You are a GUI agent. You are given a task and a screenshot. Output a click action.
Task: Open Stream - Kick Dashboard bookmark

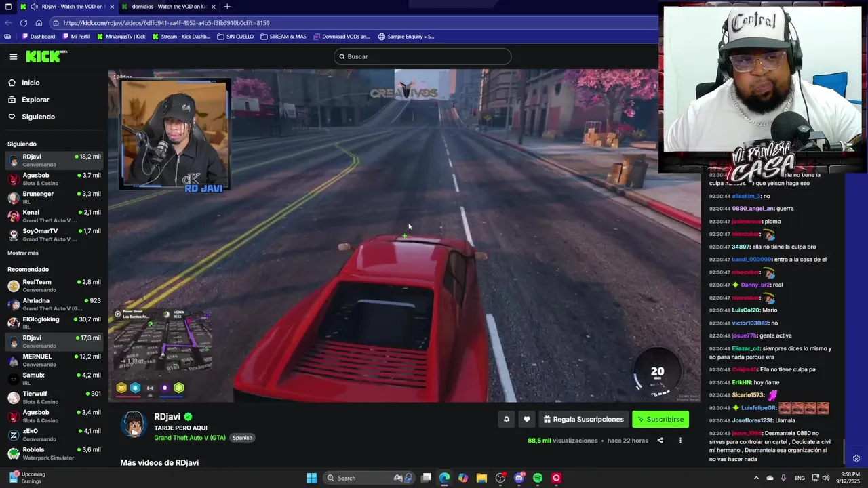pos(181,37)
